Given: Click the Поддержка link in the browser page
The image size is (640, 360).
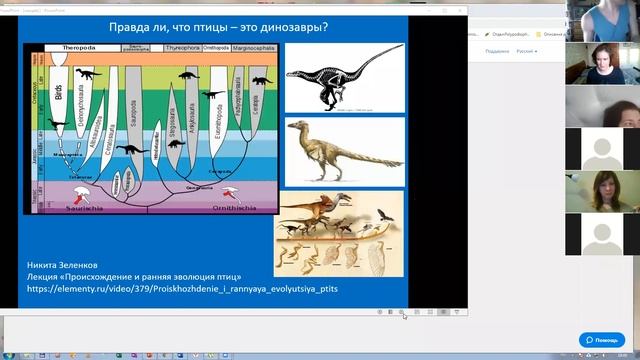Looking at the screenshot, I should 497,51.
